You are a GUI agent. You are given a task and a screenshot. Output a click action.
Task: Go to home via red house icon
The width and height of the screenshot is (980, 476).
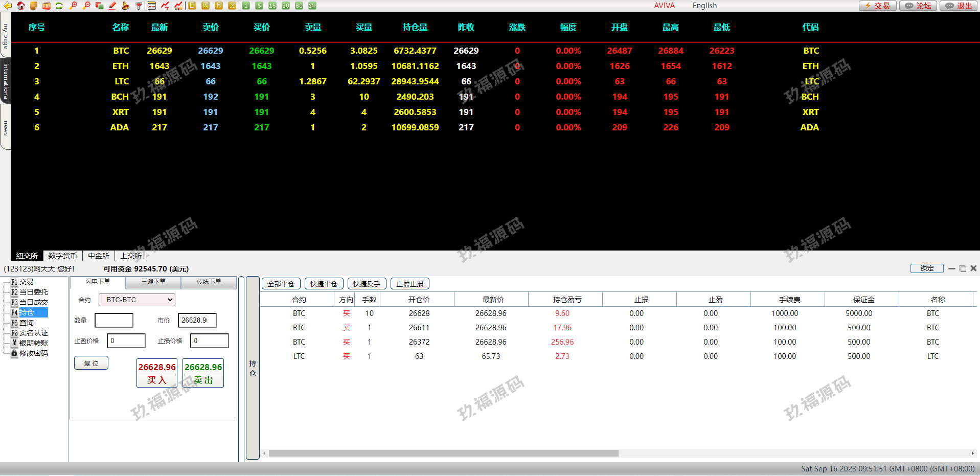[x=21, y=6]
